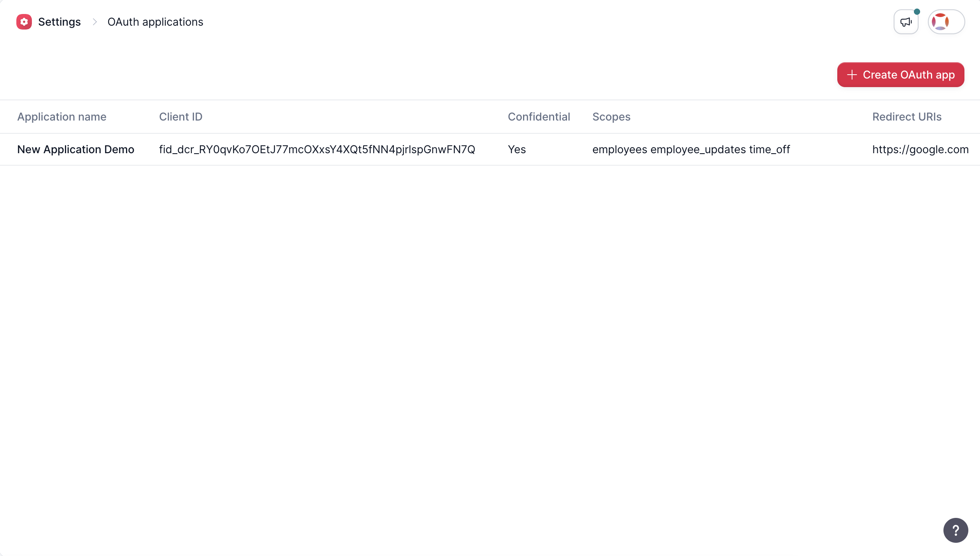Click the red Settings gear icon
Image resolution: width=980 pixels, height=556 pixels.
pyautogui.click(x=24, y=22)
